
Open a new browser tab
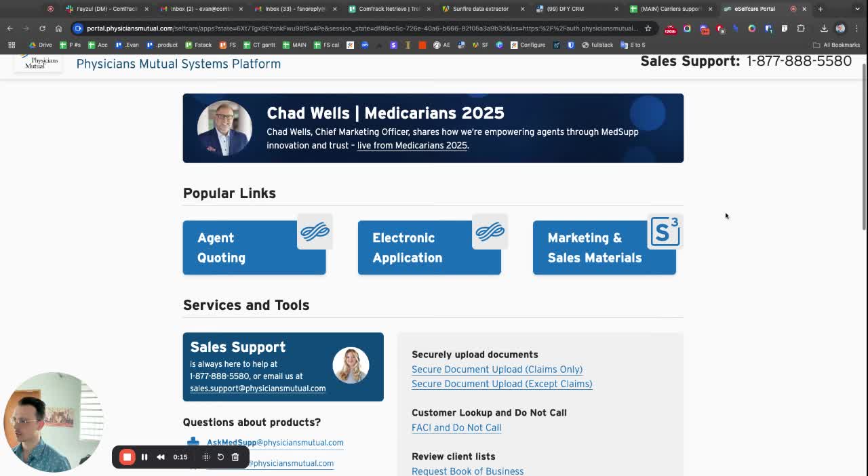[x=820, y=9]
